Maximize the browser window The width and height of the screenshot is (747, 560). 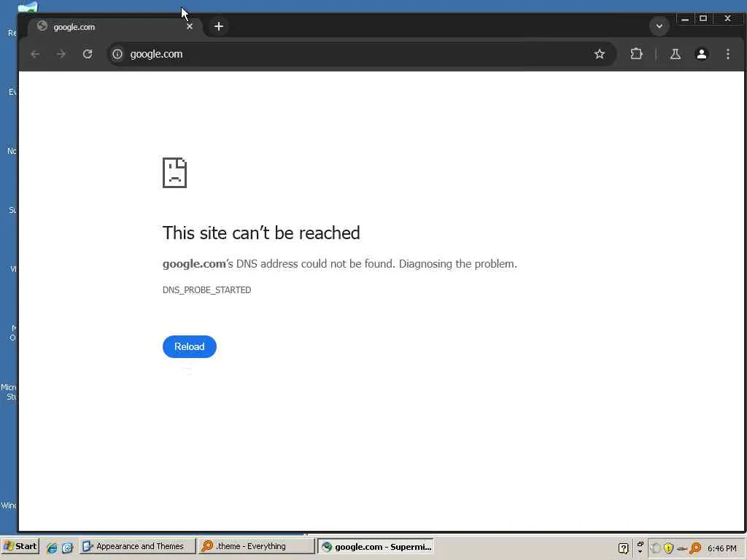click(703, 19)
